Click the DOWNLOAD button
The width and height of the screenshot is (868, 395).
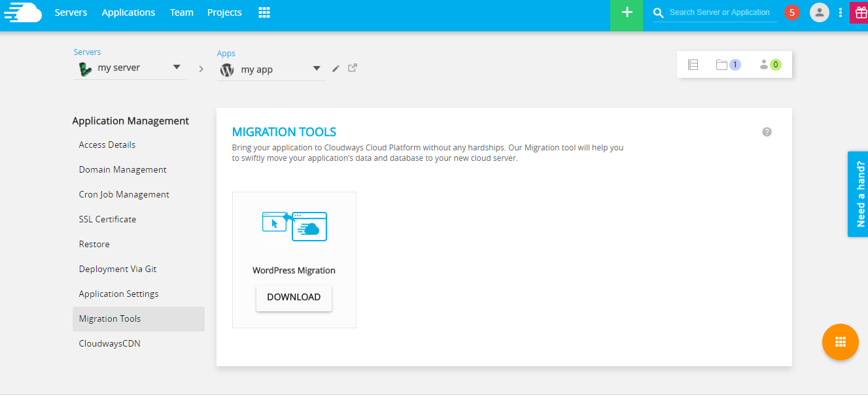pos(294,298)
